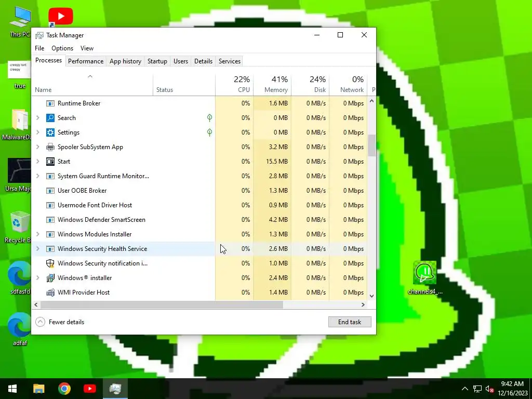The image size is (532, 399).
Task: Select the channels4 desktop icon
Action: (x=425, y=277)
